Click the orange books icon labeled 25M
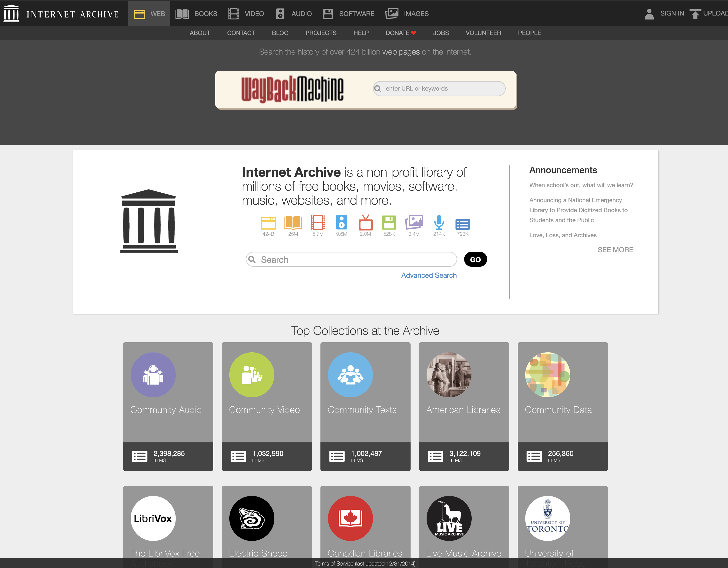This screenshot has width=728, height=568. tap(293, 222)
